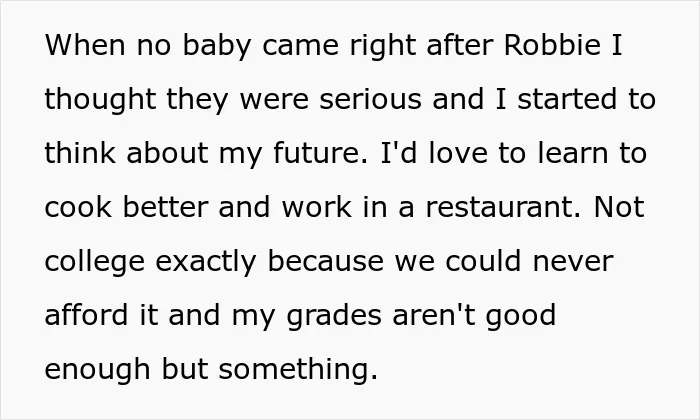Click the word 'grades' in sixth line
The height and width of the screenshot is (420, 700).
(x=334, y=317)
